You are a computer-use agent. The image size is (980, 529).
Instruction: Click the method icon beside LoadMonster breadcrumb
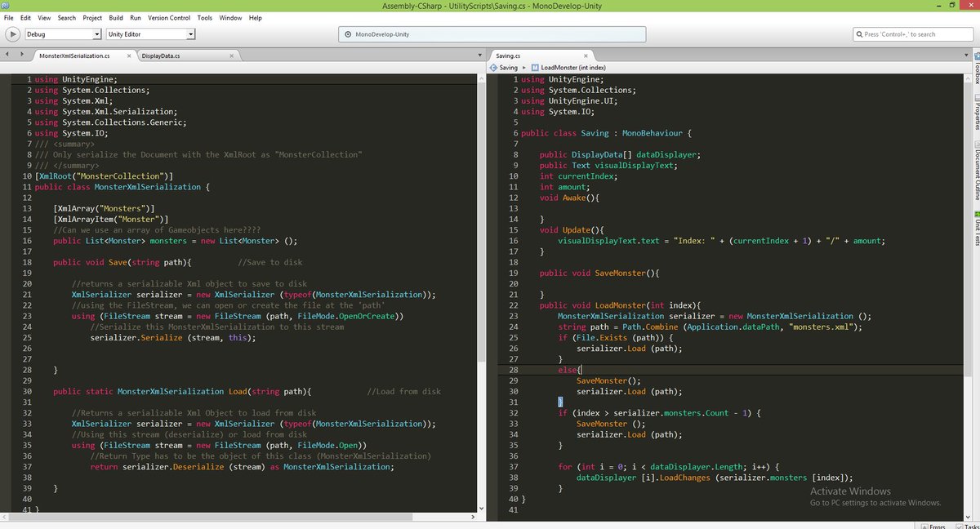tap(534, 67)
